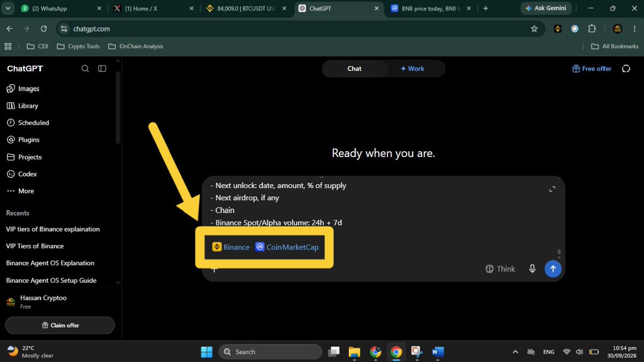Switch to the BNB price today tab

(430, 9)
